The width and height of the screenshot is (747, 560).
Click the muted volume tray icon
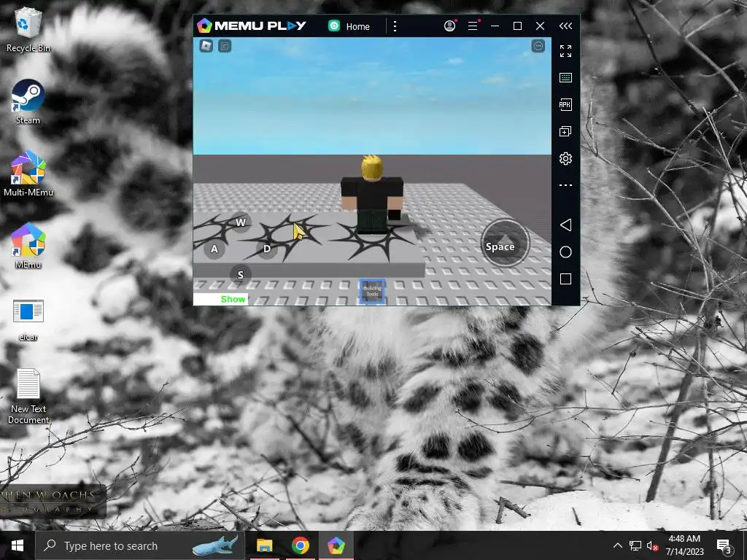pyautogui.click(x=653, y=545)
